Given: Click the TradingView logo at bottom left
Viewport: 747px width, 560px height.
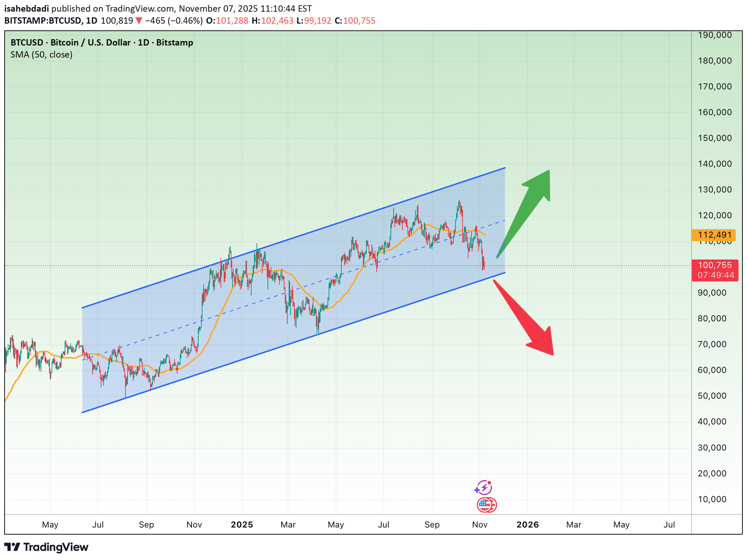Looking at the screenshot, I should pos(46,547).
